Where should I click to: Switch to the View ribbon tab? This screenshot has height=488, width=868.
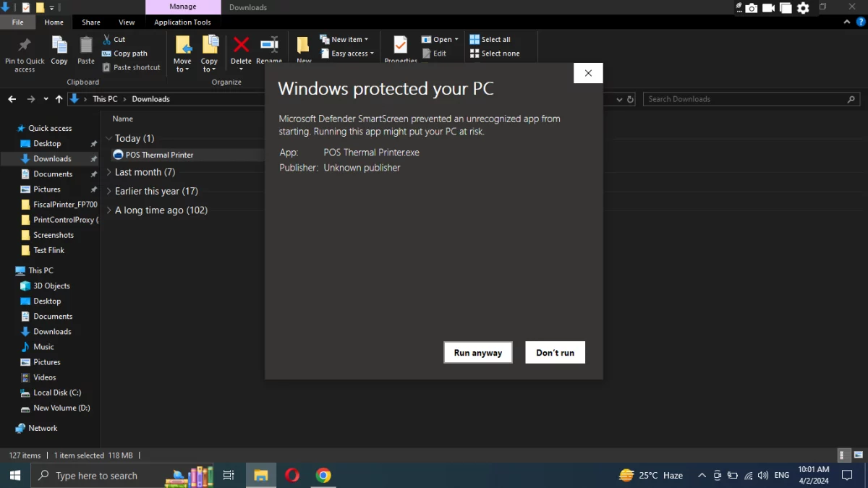click(x=127, y=22)
